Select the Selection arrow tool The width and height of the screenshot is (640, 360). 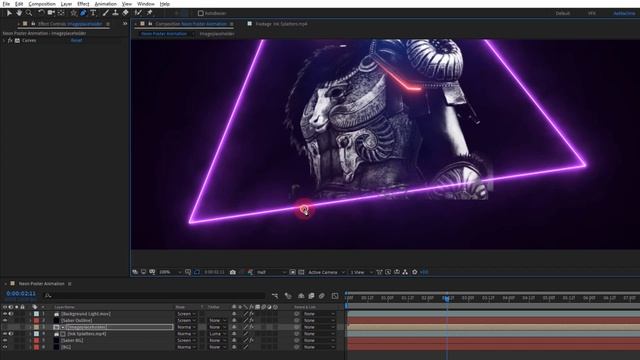point(9,13)
